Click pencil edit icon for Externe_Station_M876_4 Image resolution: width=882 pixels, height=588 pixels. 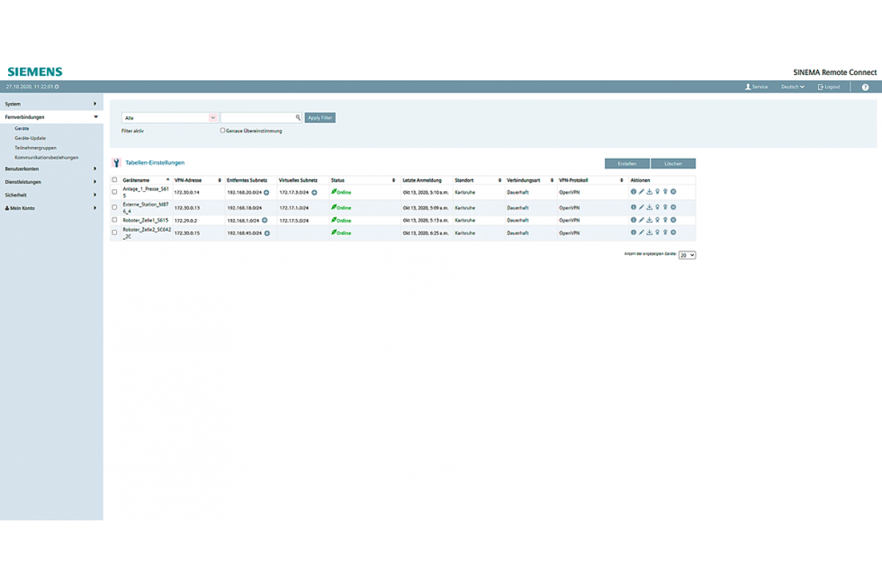coord(641,207)
